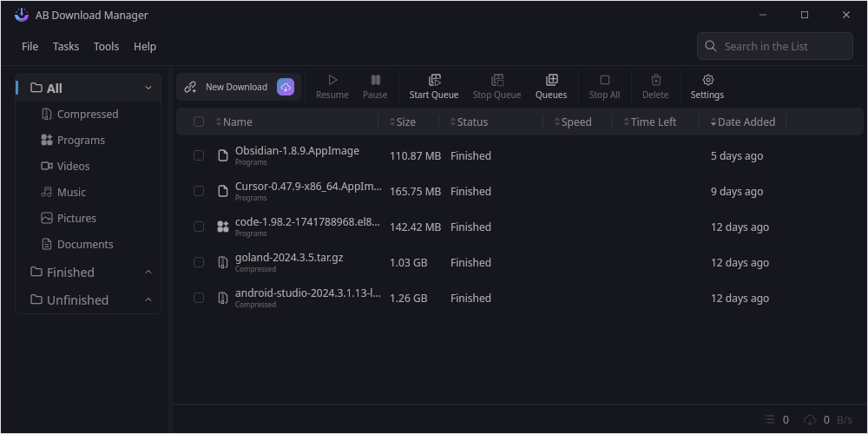Click the AB Download Manager logo
The image size is (868, 434).
[22, 15]
